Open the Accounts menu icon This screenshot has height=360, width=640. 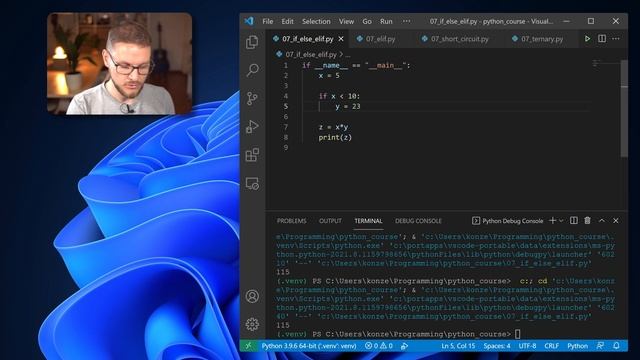[252, 296]
